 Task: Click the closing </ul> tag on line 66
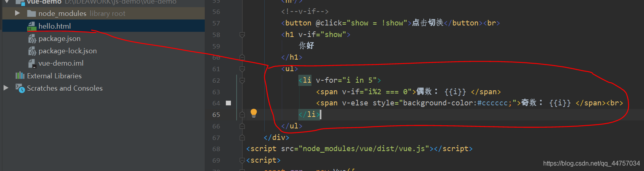point(292,126)
